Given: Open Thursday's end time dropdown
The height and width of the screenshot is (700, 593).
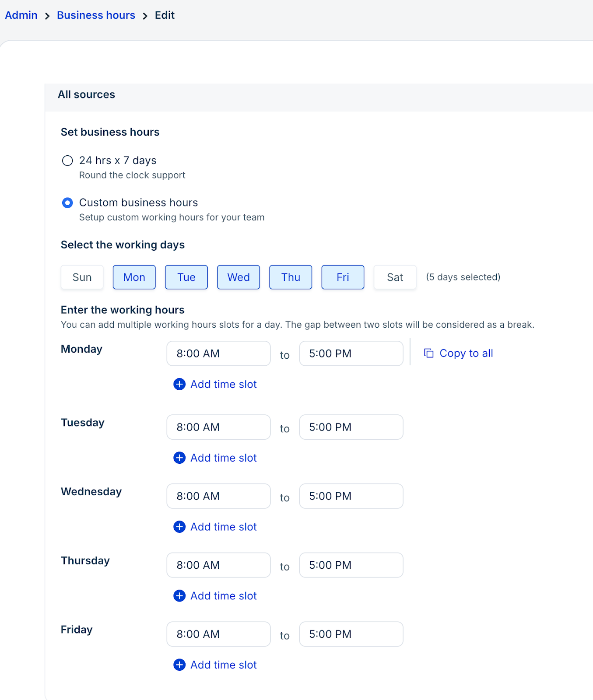Looking at the screenshot, I should point(351,565).
